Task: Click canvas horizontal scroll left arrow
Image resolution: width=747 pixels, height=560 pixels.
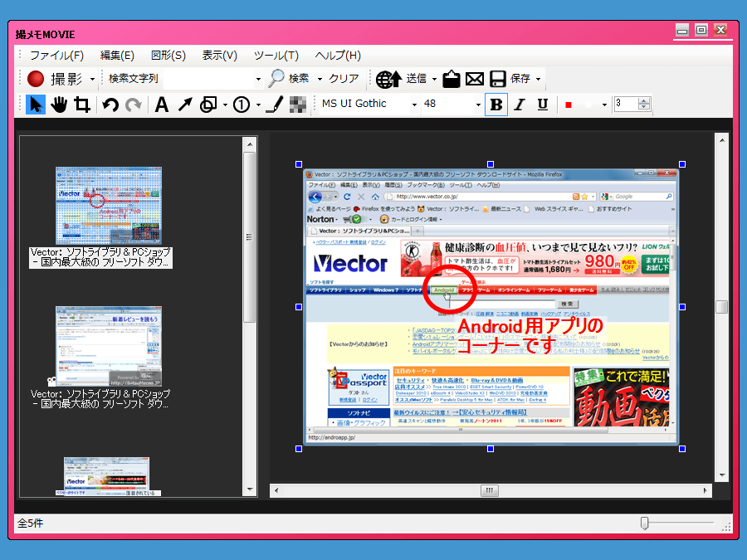Action: click(x=276, y=490)
